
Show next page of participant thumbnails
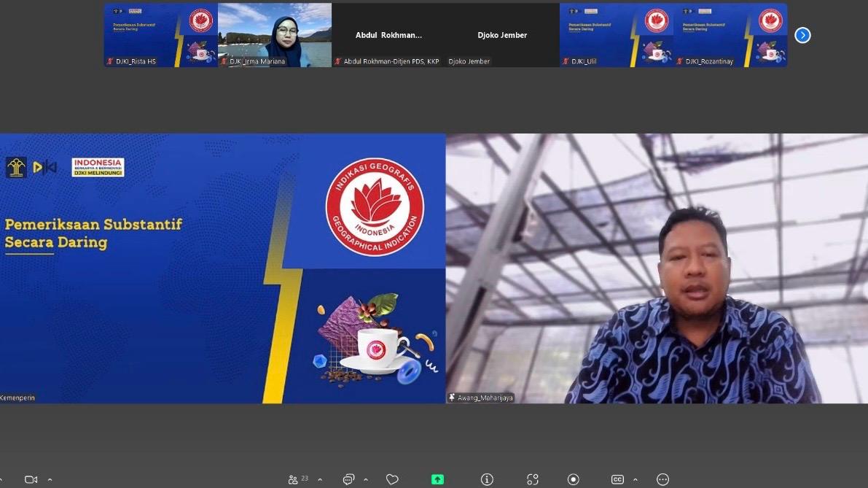(x=802, y=35)
